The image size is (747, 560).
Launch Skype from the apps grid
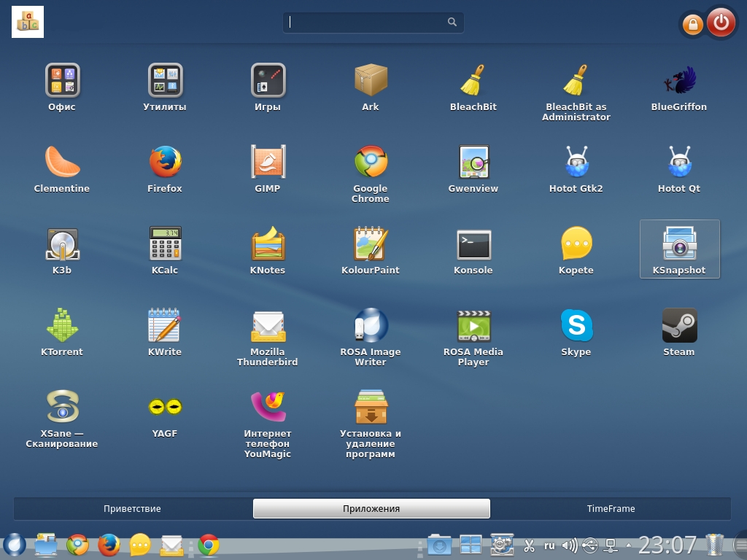(x=576, y=327)
